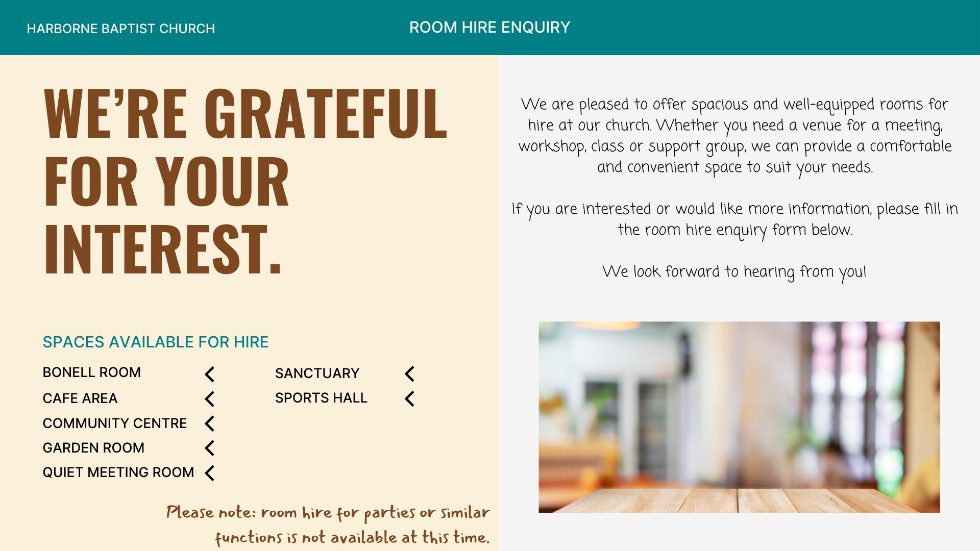Image resolution: width=980 pixels, height=551 pixels.
Task: Click the party hire restriction note
Action: click(x=328, y=525)
